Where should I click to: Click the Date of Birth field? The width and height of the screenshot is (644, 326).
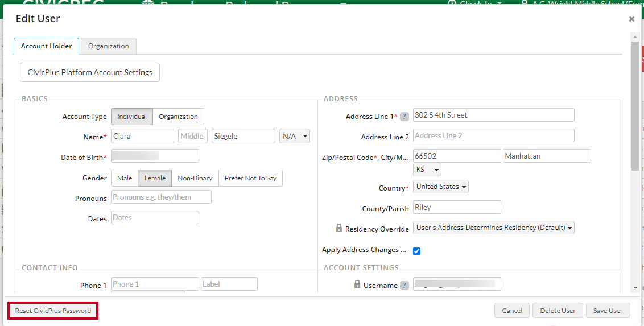155,156
